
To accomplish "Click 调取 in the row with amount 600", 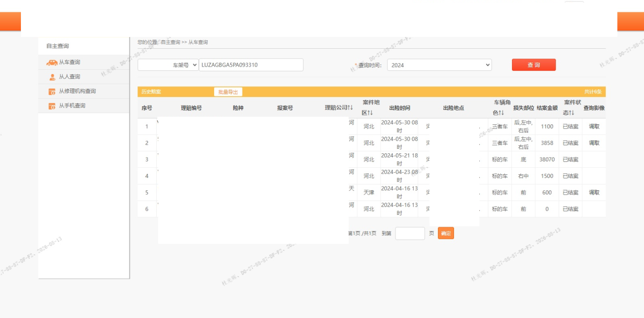I will (x=594, y=193).
